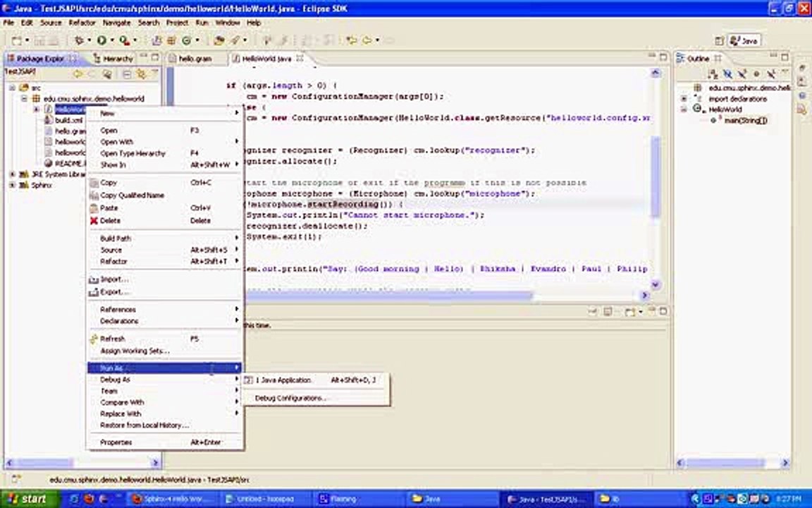Screen dimensions: 812x508
Task: Maximize the Package Explorer view
Action: tap(155, 57)
